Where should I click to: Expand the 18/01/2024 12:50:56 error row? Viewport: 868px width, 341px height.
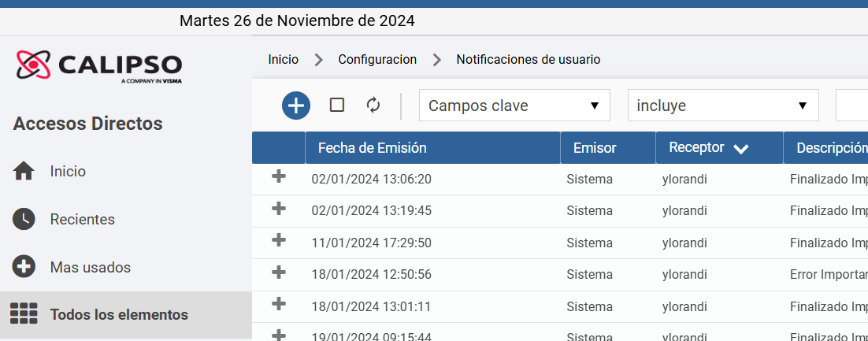click(x=279, y=272)
